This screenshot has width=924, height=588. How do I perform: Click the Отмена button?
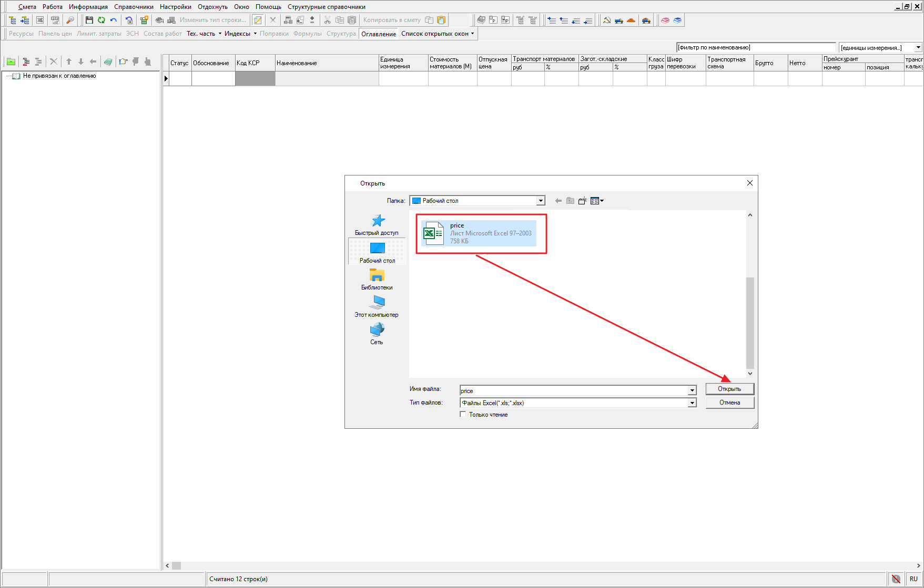coord(729,403)
